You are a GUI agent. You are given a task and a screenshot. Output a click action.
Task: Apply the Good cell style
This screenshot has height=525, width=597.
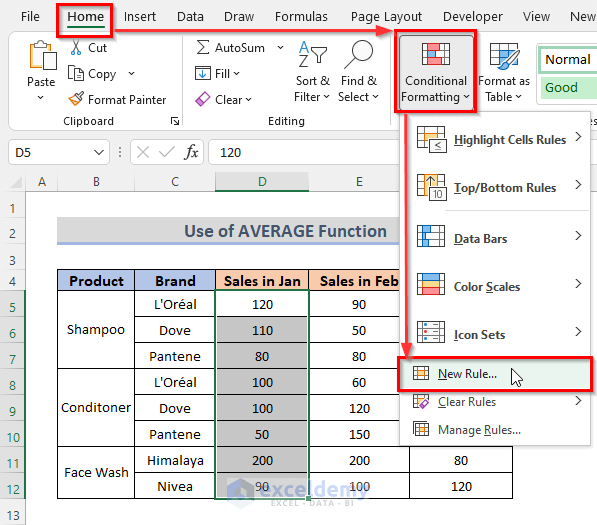[568, 88]
